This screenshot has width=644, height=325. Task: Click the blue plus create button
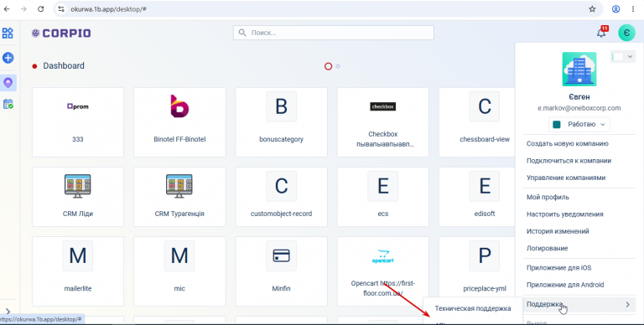pyautogui.click(x=8, y=58)
